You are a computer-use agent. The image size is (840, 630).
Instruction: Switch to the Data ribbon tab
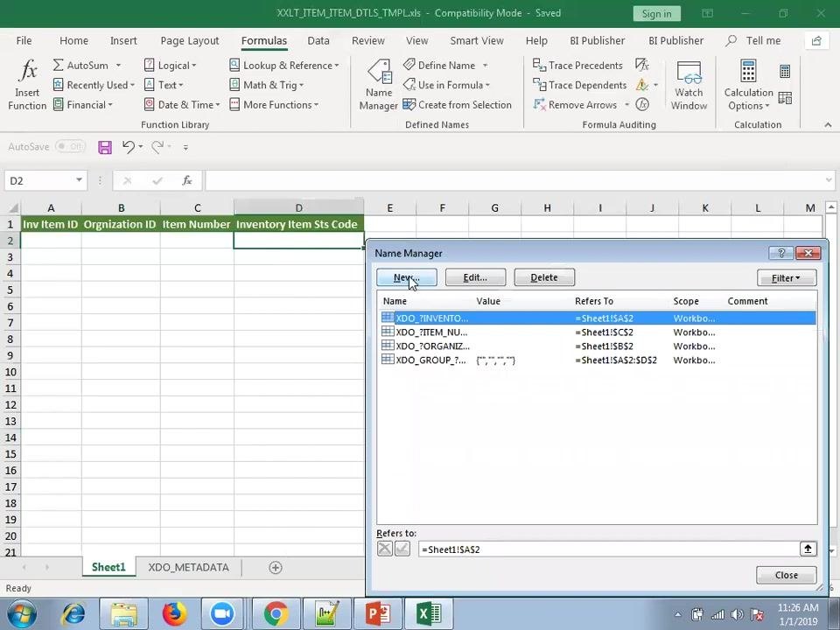pos(318,41)
